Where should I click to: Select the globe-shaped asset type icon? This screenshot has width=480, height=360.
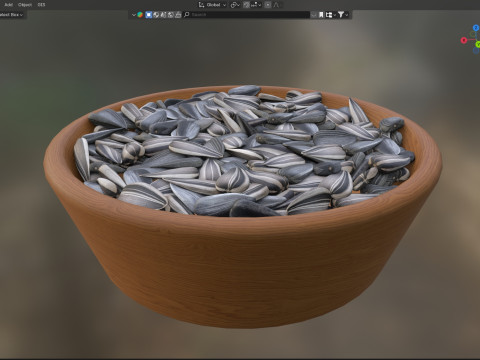click(x=156, y=15)
